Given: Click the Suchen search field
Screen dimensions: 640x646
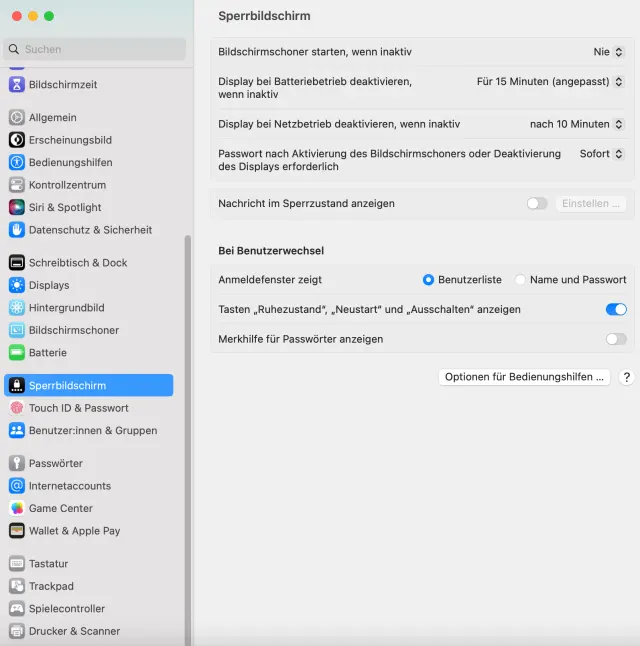Looking at the screenshot, I should pos(95,49).
